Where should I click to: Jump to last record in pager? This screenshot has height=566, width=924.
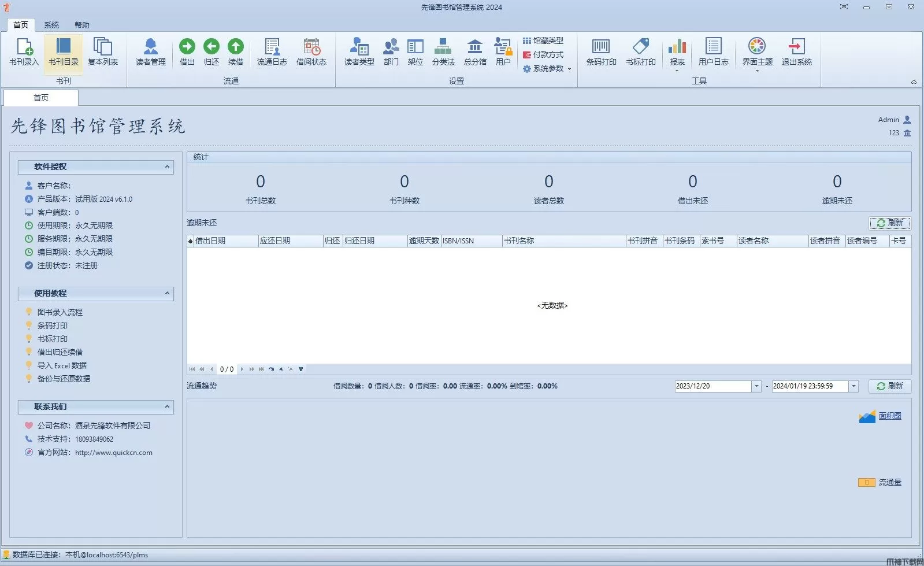point(261,369)
